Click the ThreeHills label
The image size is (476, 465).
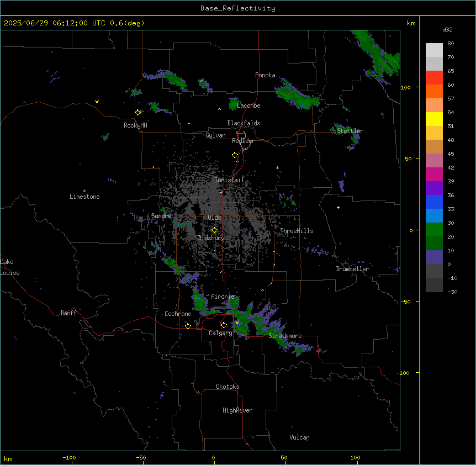(x=297, y=231)
